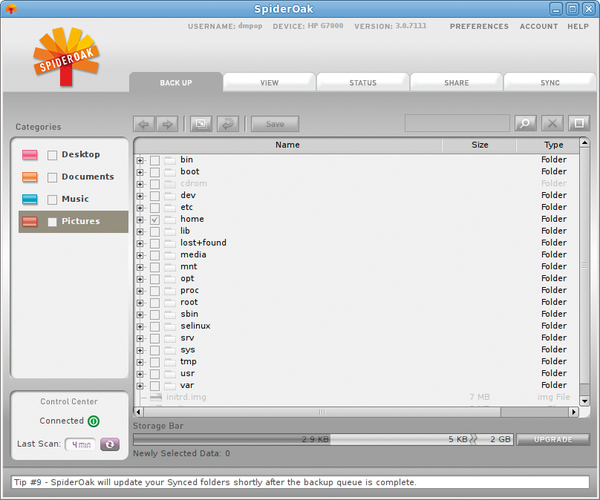The image size is (600, 500).
Task: Click the root folder icon
Action: click(170, 302)
